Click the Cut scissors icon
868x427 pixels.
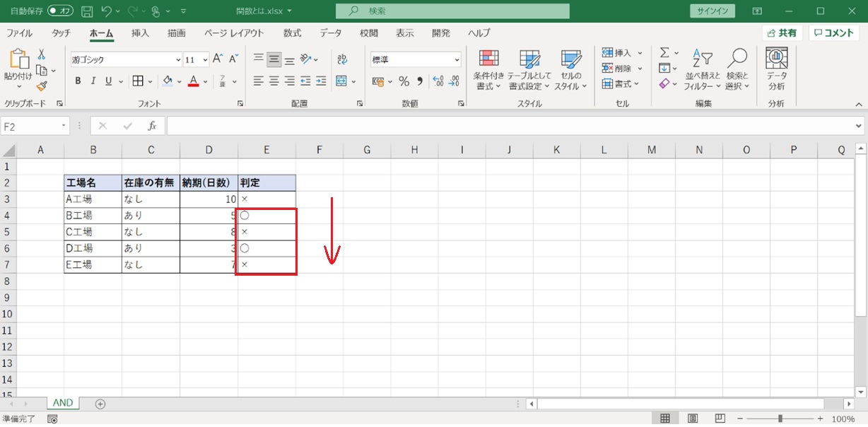tap(42, 54)
